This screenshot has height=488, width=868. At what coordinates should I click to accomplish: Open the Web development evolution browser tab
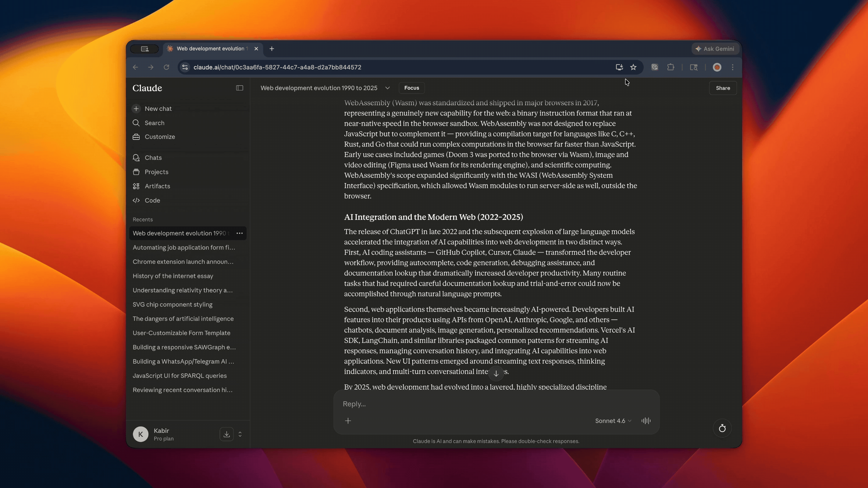[211, 48]
